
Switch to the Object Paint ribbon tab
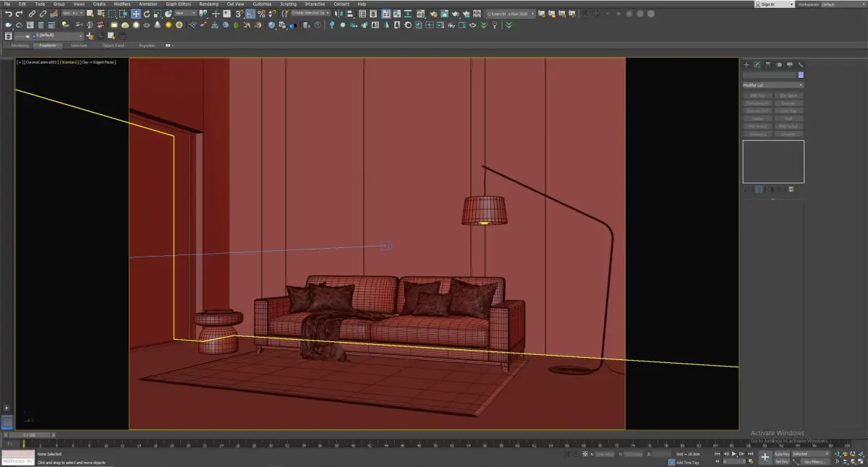click(x=113, y=45)
